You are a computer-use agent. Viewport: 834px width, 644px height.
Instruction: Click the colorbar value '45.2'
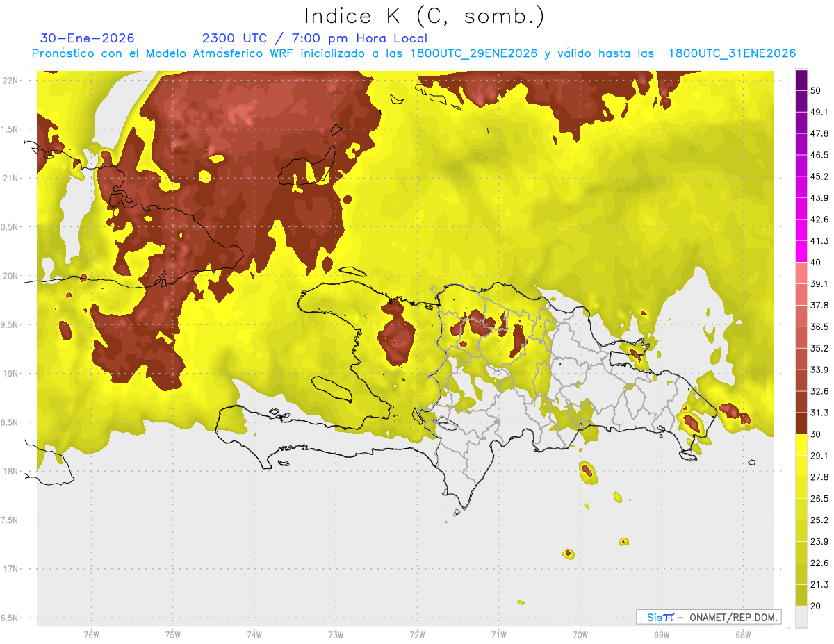(x=819, y=177)
